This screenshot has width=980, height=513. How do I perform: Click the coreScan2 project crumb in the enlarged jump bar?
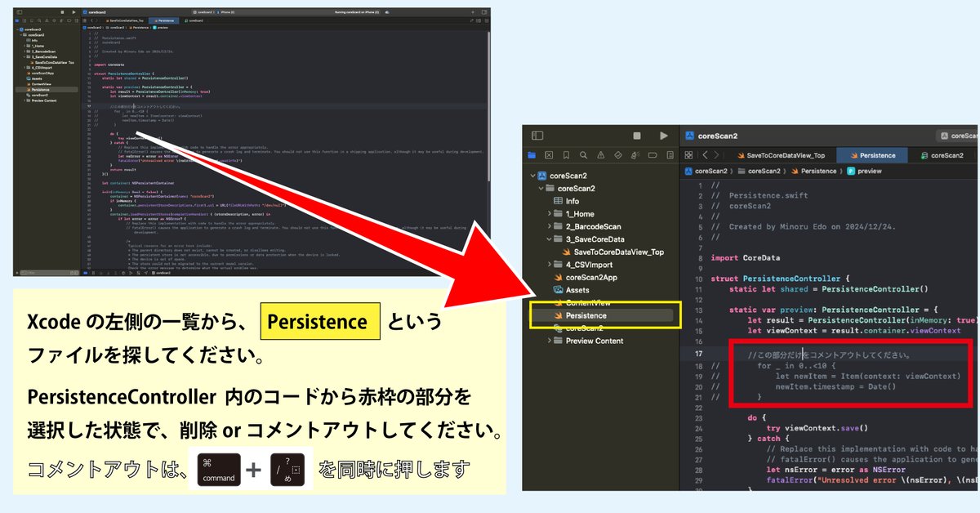[707, 171]
